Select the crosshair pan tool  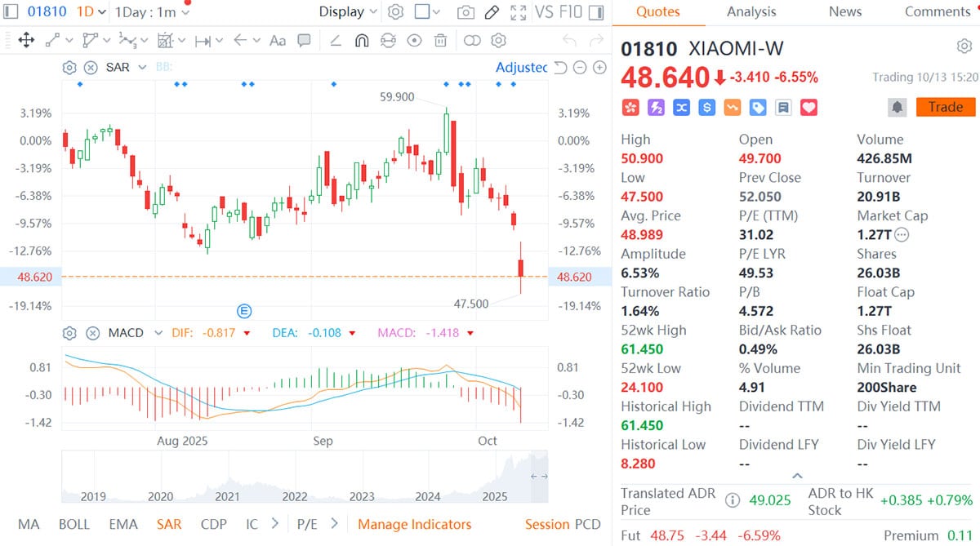tap(25, 40)
